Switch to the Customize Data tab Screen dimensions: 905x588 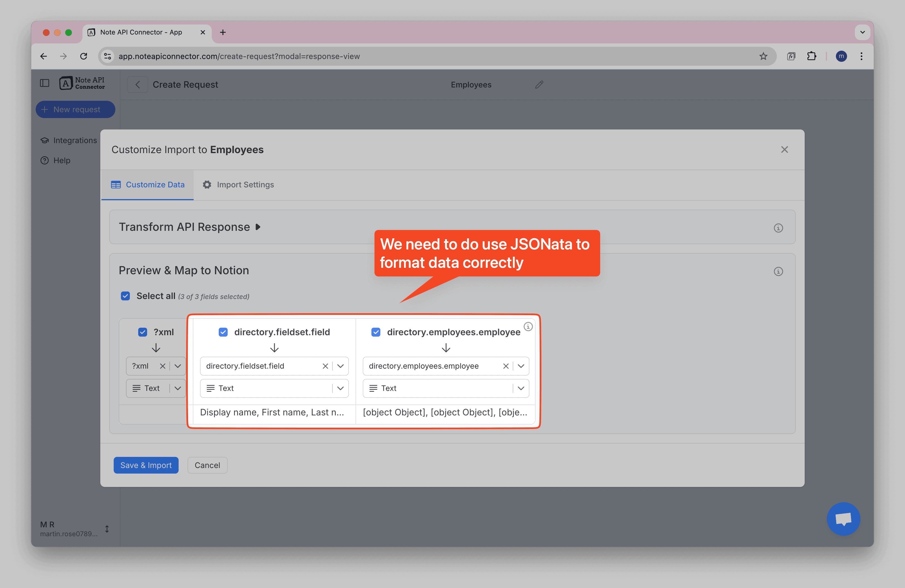pyautogui.click(x=148, y=185)
